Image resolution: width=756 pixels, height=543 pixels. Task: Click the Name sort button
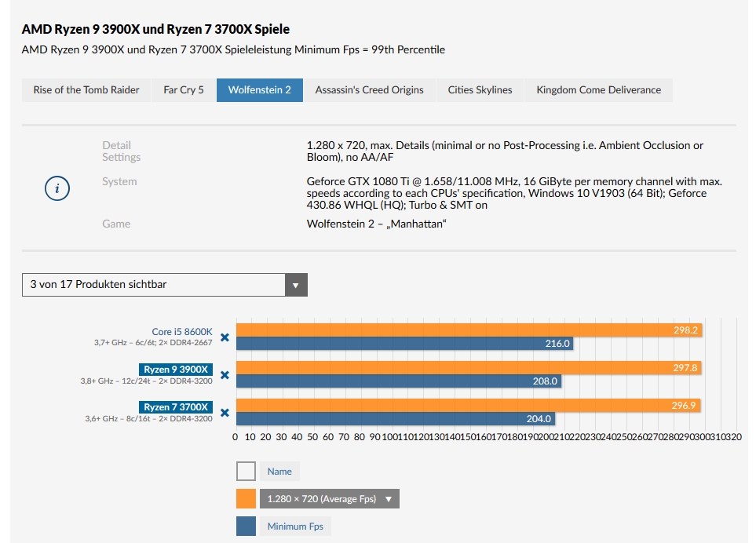(279, 472)
